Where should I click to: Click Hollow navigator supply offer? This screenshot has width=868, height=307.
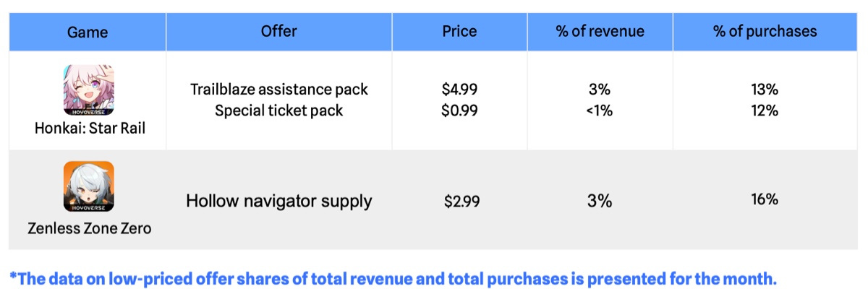coord(279,201)
